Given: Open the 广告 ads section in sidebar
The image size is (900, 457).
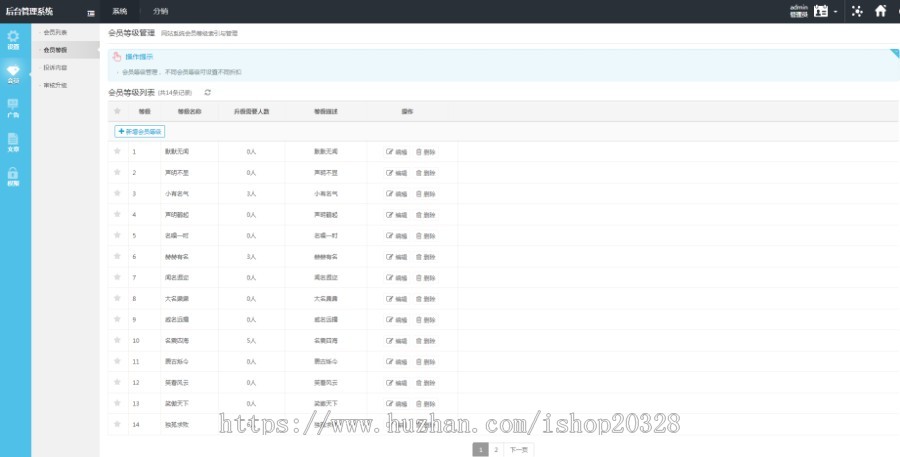Looking at the screenshot, I should click(x=13, y=108).
